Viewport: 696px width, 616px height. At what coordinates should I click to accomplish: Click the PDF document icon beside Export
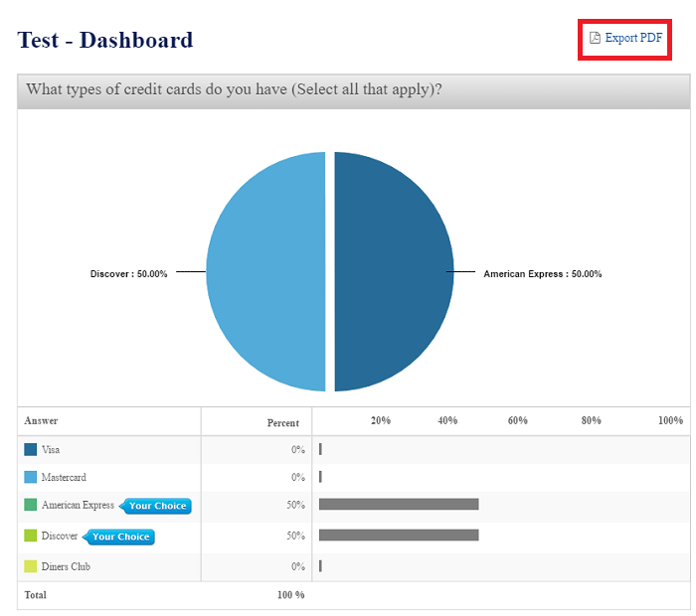click(x=595, y=38)
